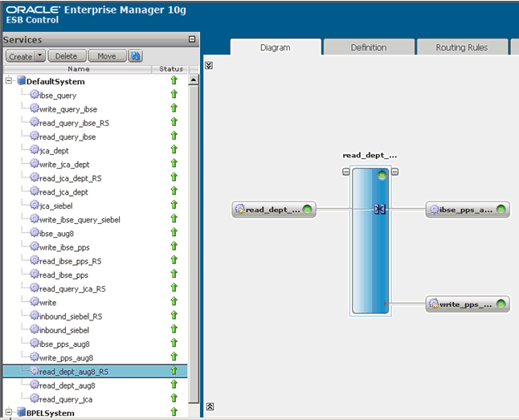
Task: Select write_ibse_query_siebel service
Action: click(80, 220)
